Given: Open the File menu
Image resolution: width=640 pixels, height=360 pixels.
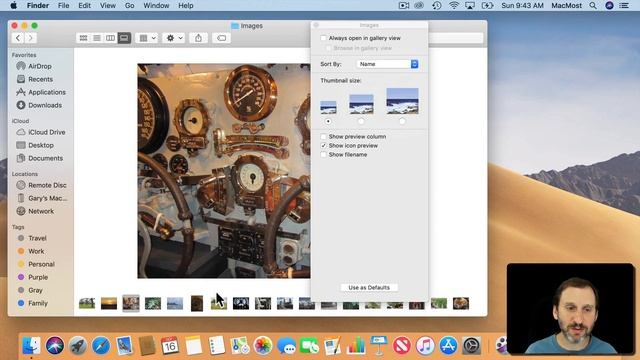Looking at the screenshot, I should [x=63, y=6].
